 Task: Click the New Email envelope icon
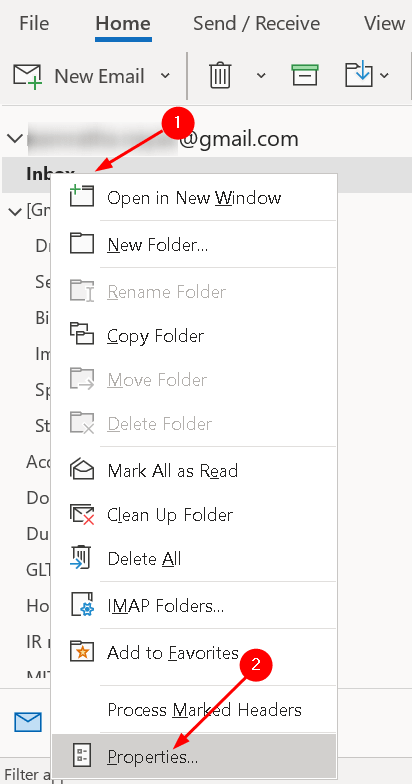click(28, 76)
